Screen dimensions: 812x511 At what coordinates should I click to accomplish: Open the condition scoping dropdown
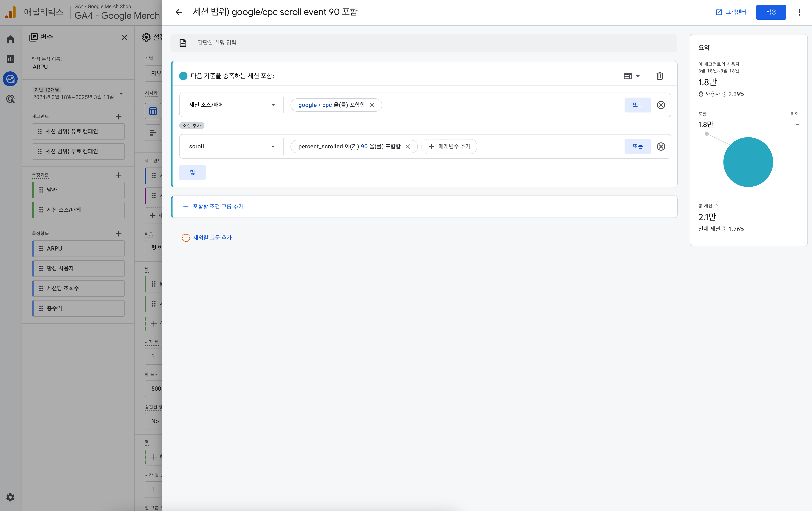coord(631,76)
